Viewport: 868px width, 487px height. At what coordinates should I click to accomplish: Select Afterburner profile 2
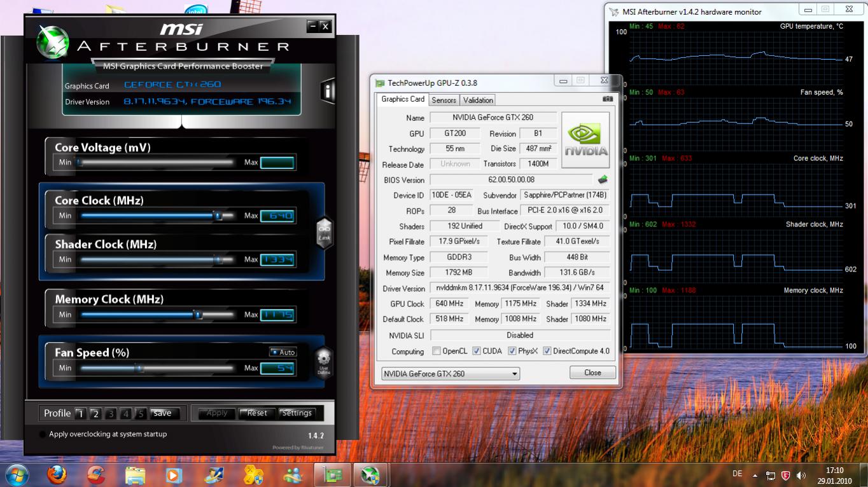click(x=95, y=414)
